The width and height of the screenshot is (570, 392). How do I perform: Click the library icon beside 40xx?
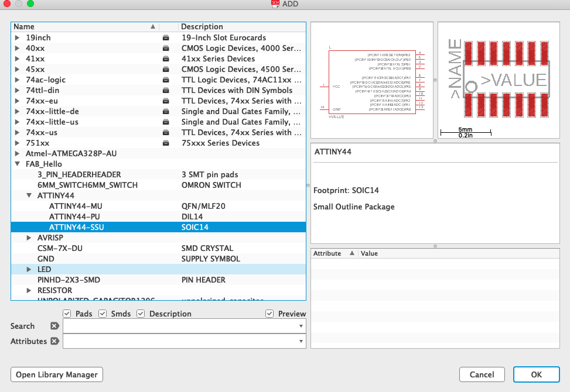tap(166, 49)
